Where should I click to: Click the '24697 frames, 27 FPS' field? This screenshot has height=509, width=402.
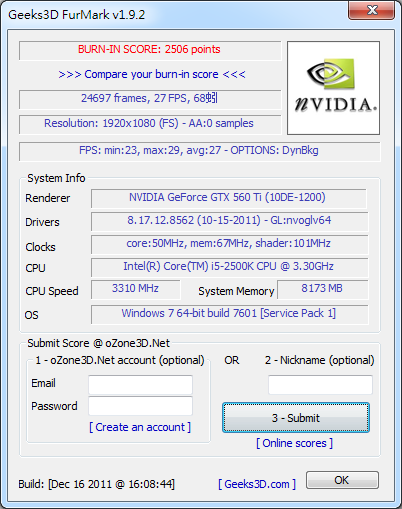click(x=150, y=99)
